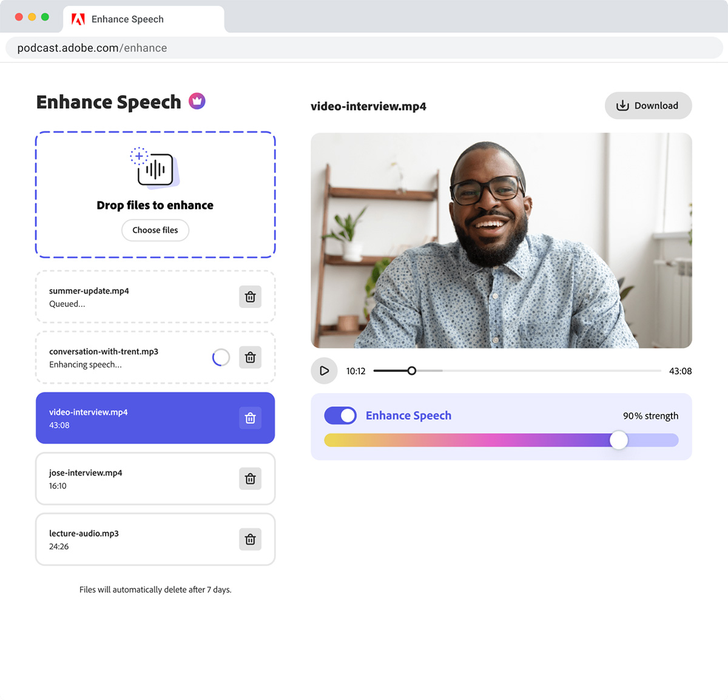Switch to the Enhance Speech browser tab
728x700 pixels.
click(133, 19)
